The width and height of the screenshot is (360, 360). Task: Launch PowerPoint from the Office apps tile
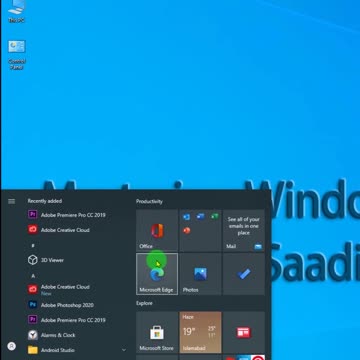187,230
